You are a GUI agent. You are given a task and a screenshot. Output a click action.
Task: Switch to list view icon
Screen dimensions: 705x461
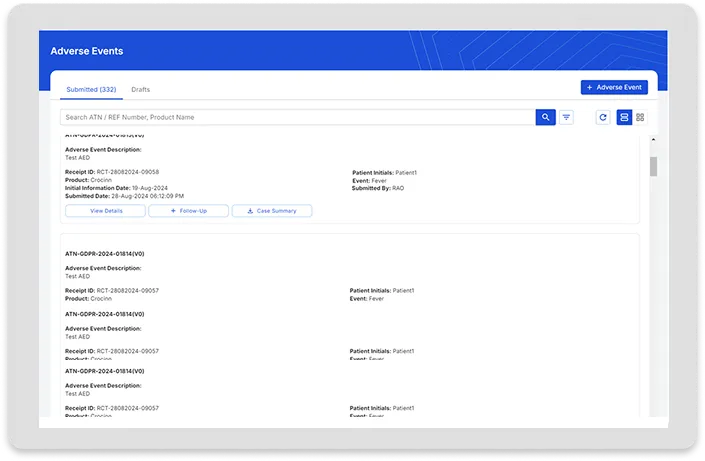[x=624, y=117]
